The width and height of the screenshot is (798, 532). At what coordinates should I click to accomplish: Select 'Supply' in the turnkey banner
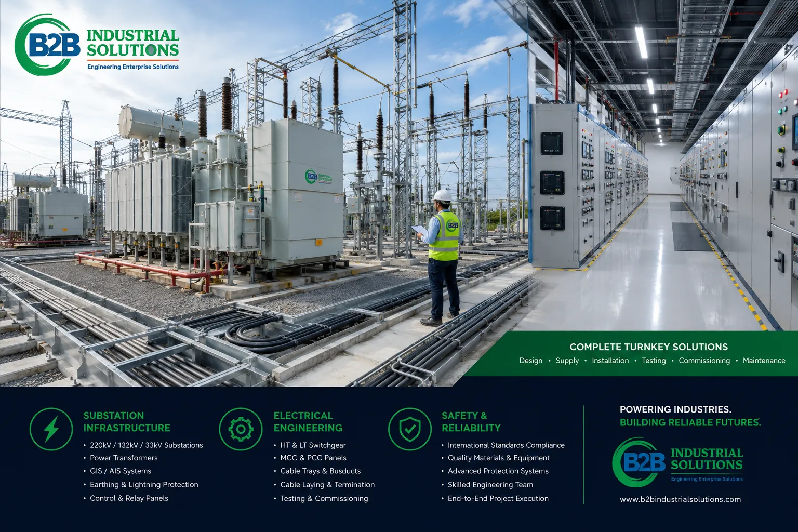point(567,361)
